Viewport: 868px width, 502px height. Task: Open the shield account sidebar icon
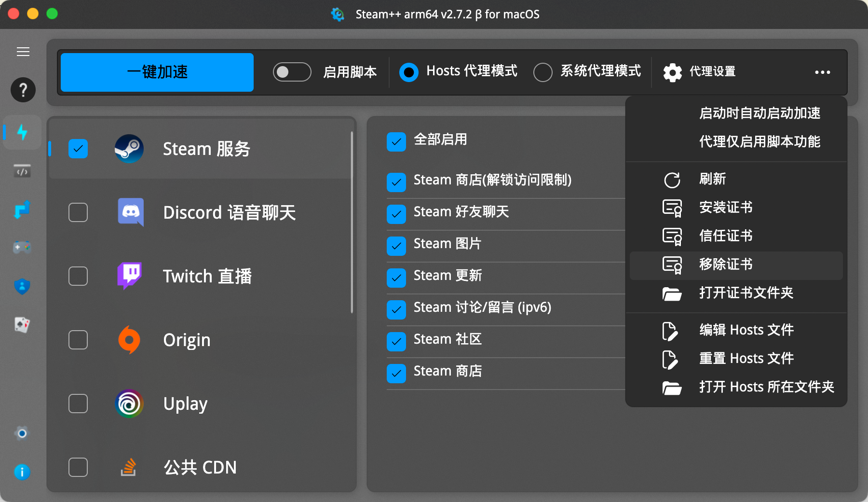pos(22,286)
